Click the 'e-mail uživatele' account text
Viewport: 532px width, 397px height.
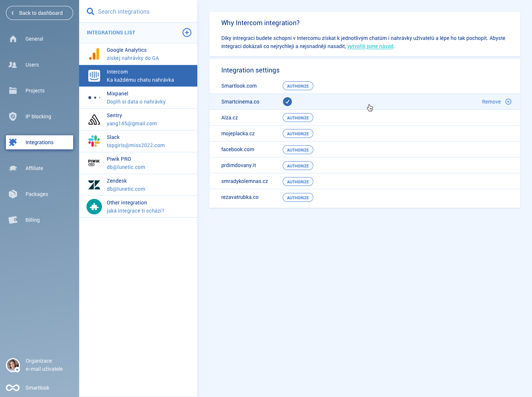tap(44, 369)
